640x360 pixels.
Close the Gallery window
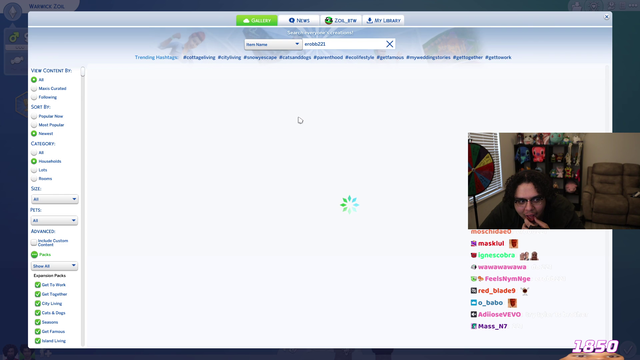point(607,17)
